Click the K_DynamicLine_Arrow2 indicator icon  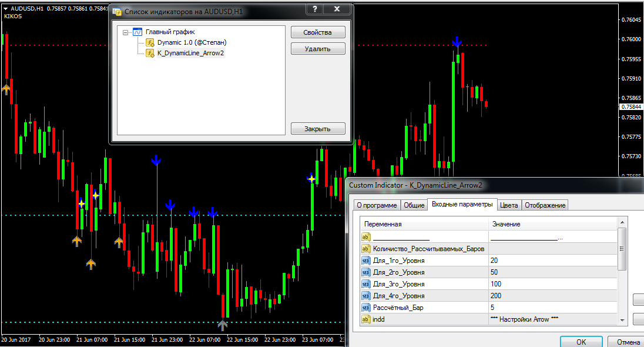click(x=150, y=53)
